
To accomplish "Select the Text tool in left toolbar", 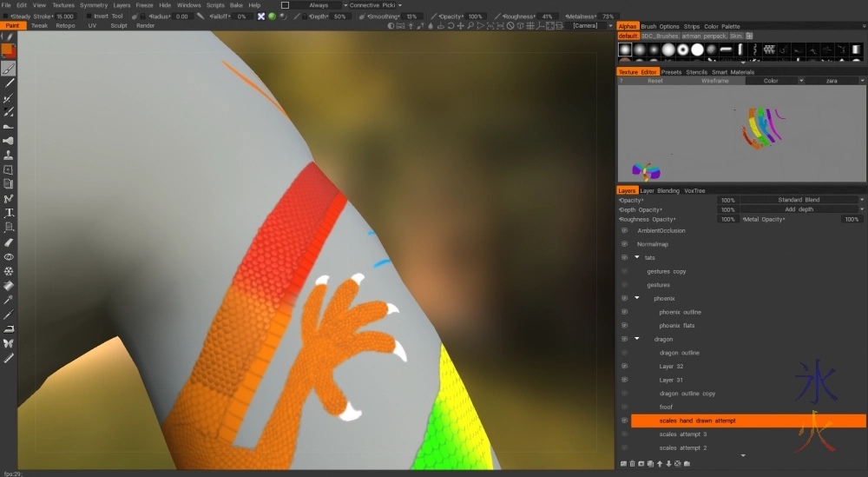I will [9, 213].
